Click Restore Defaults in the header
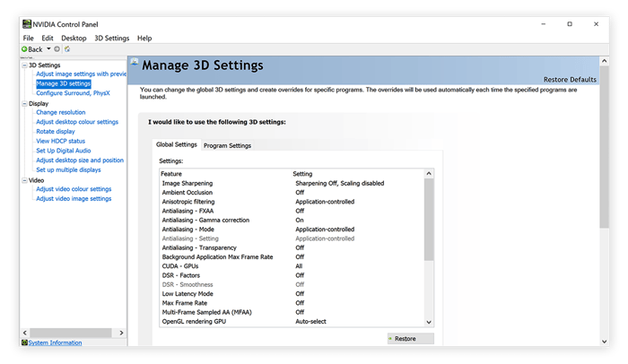628x364 pixels. (570, 79)
